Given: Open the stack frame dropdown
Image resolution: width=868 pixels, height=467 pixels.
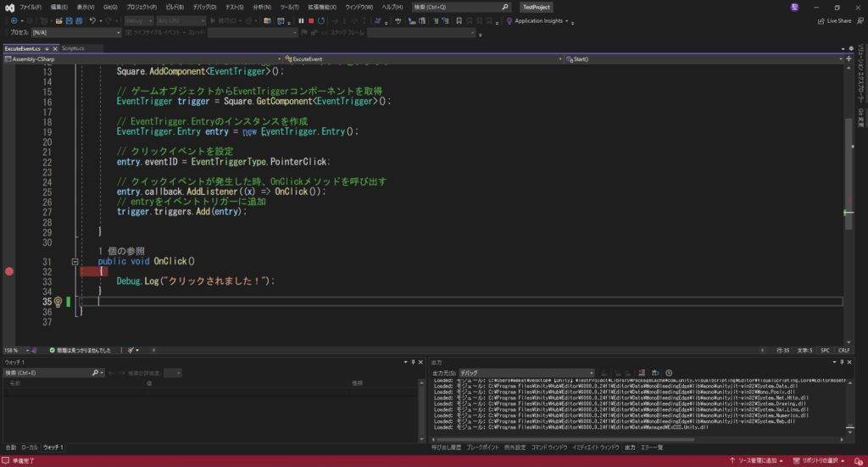Looking at the screenshot, I should 422,33.
